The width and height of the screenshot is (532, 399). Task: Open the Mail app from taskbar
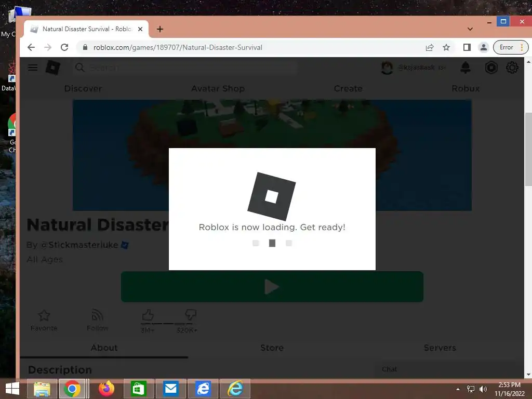coord(170,389)
